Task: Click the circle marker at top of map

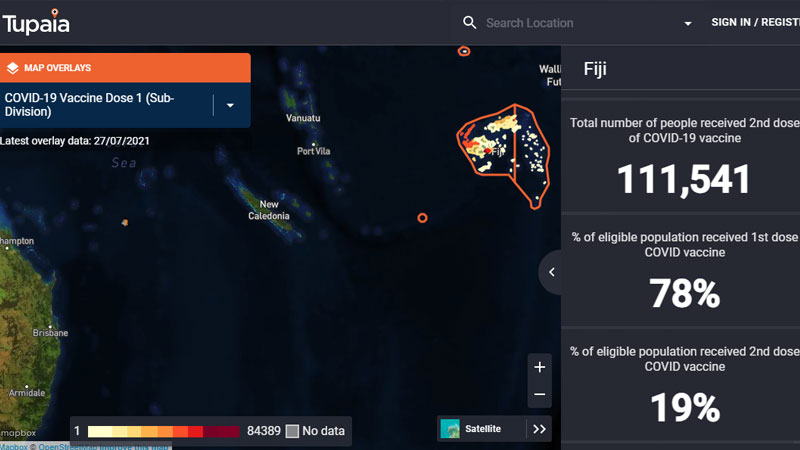Action: (464, 51)
